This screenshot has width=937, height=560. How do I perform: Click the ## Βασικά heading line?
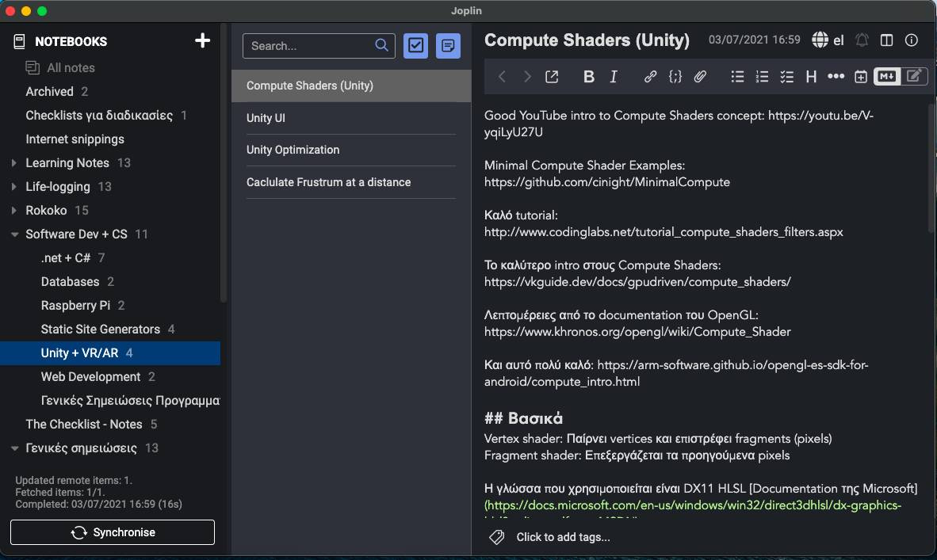pos(523,418)
